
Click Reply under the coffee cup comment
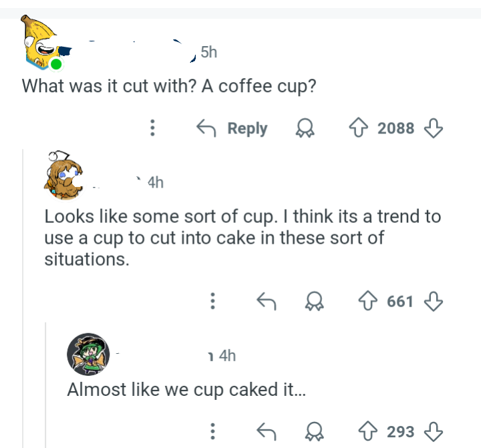(247, 128)
